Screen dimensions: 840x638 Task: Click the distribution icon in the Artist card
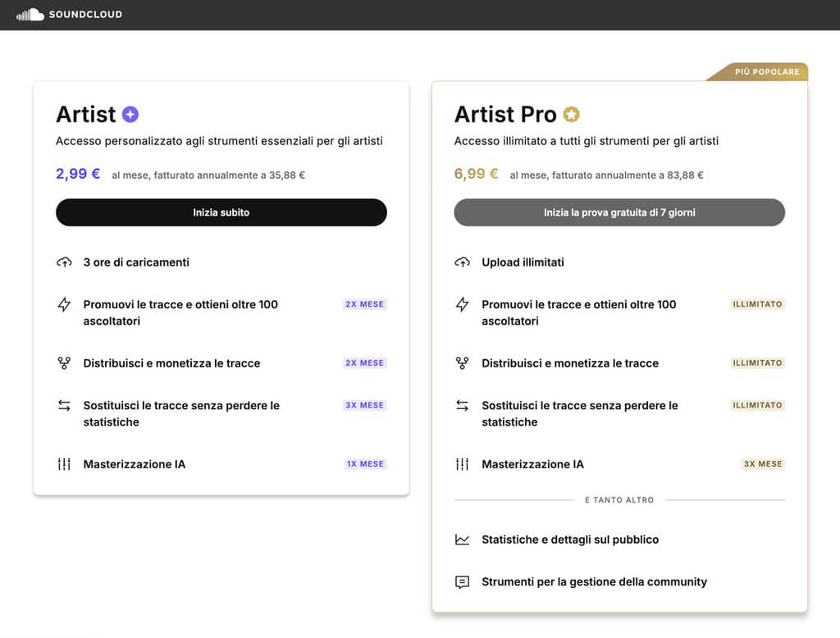point(64,363)
